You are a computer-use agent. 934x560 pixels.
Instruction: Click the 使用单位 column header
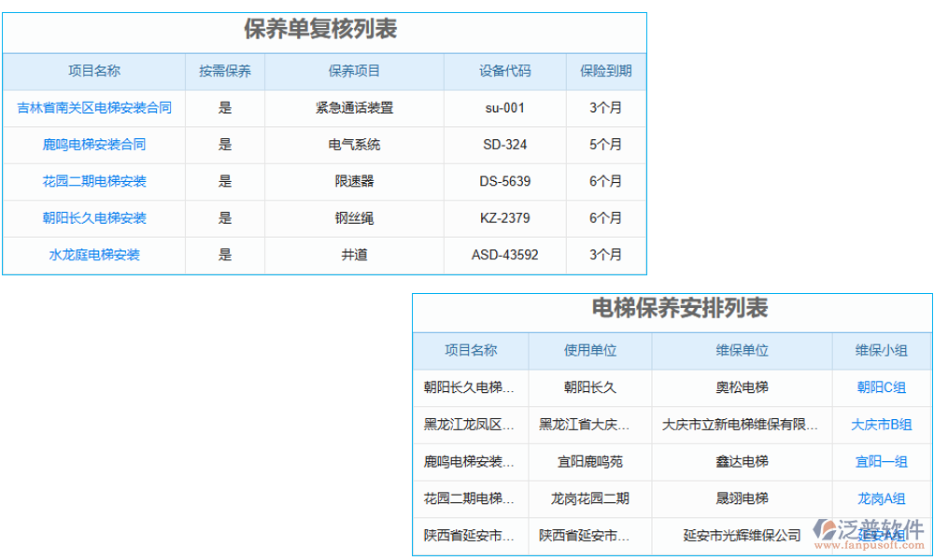point(590,351)
